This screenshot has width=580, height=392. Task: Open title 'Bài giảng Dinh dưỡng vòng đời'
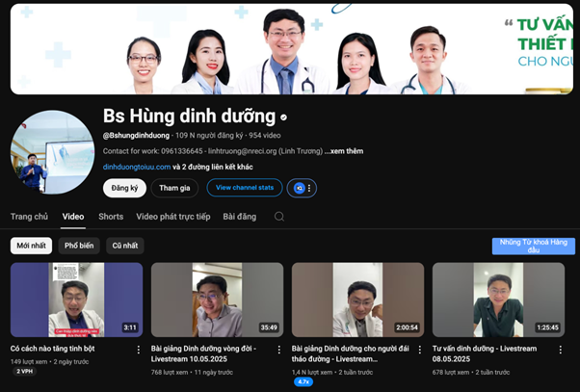tap(203, 353)
